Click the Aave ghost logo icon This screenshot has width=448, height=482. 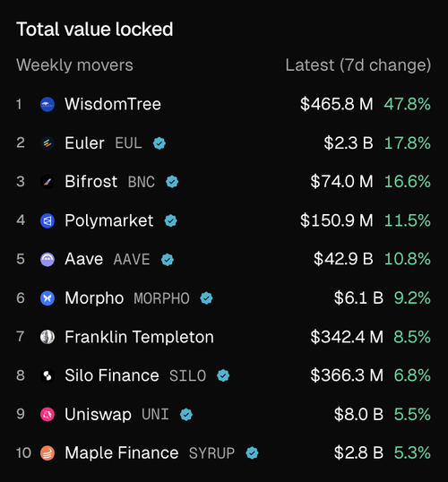[x=47, y=260]
